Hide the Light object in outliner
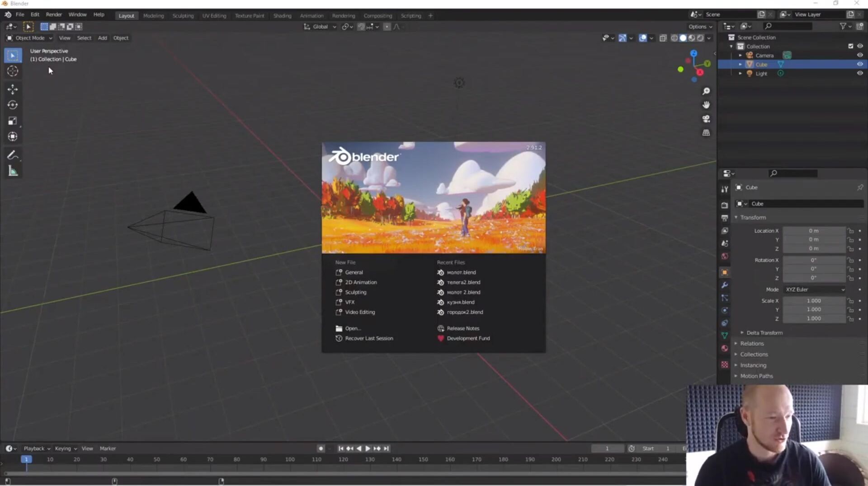 click(859, 73)
